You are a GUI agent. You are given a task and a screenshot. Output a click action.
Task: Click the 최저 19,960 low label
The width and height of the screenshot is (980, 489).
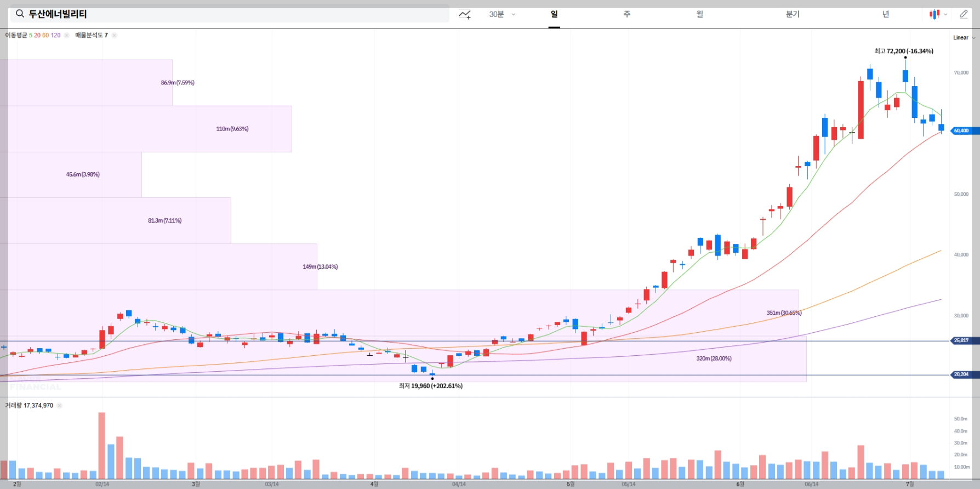tap(431, 386)
